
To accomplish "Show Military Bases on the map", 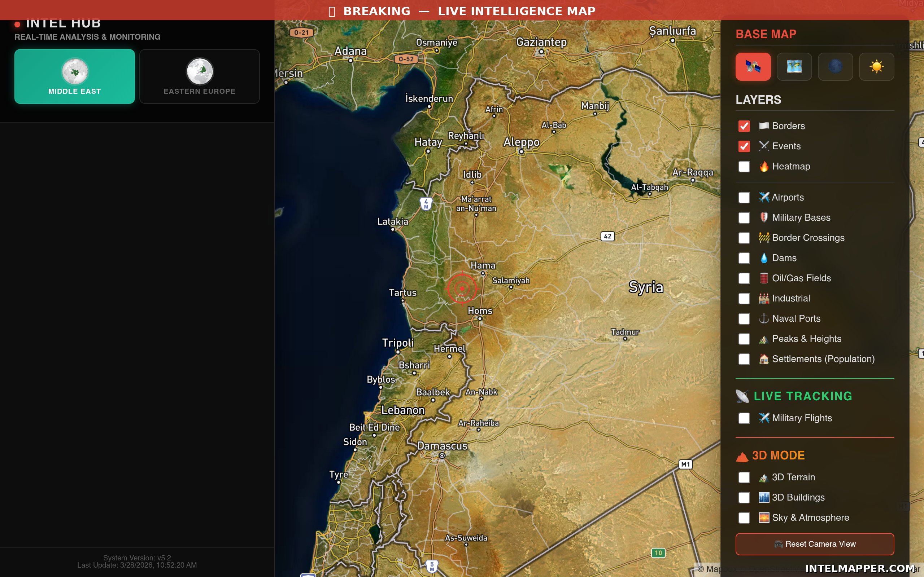I will 744,218.
